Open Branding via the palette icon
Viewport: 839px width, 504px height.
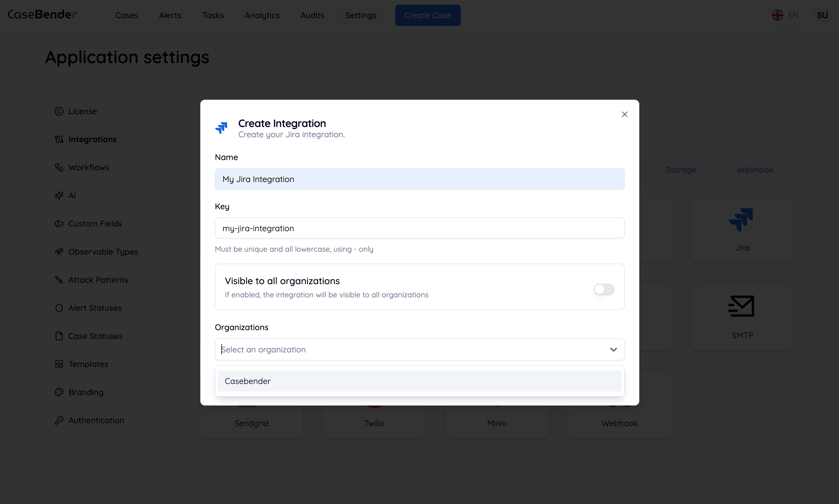pyautogui.click(x=59, y=392)
